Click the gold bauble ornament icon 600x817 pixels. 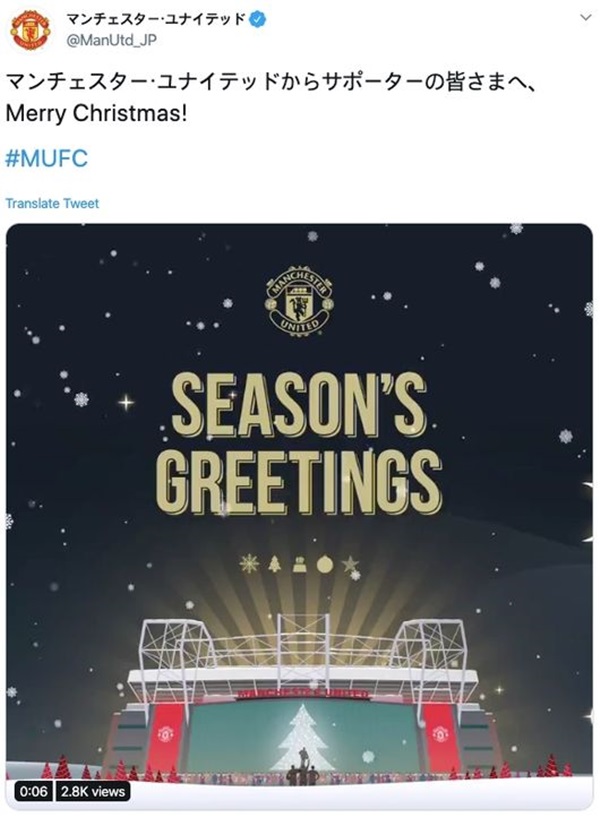coord(324,564)
